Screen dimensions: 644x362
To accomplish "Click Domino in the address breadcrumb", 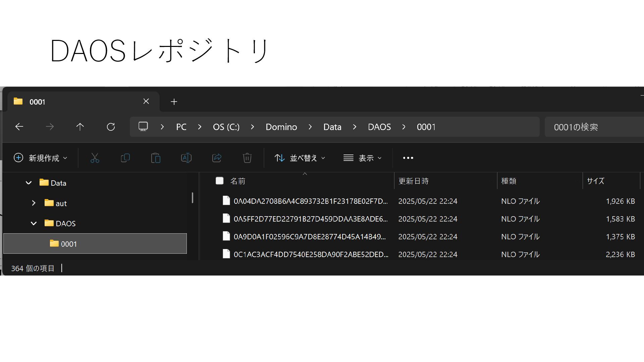I will 281,127.
